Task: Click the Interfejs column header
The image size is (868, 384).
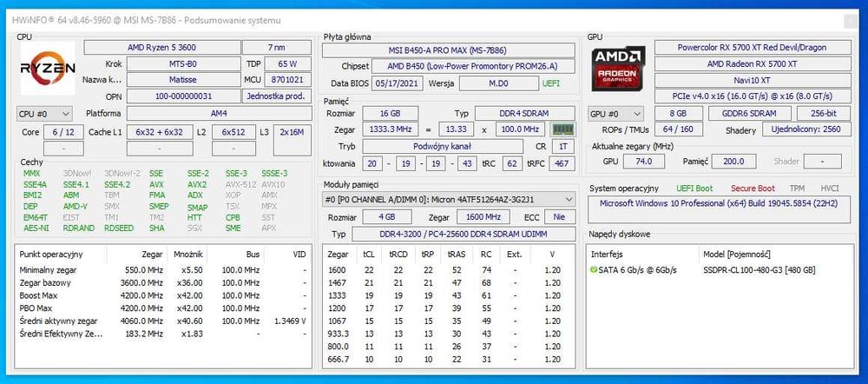Action: [607, 255]
